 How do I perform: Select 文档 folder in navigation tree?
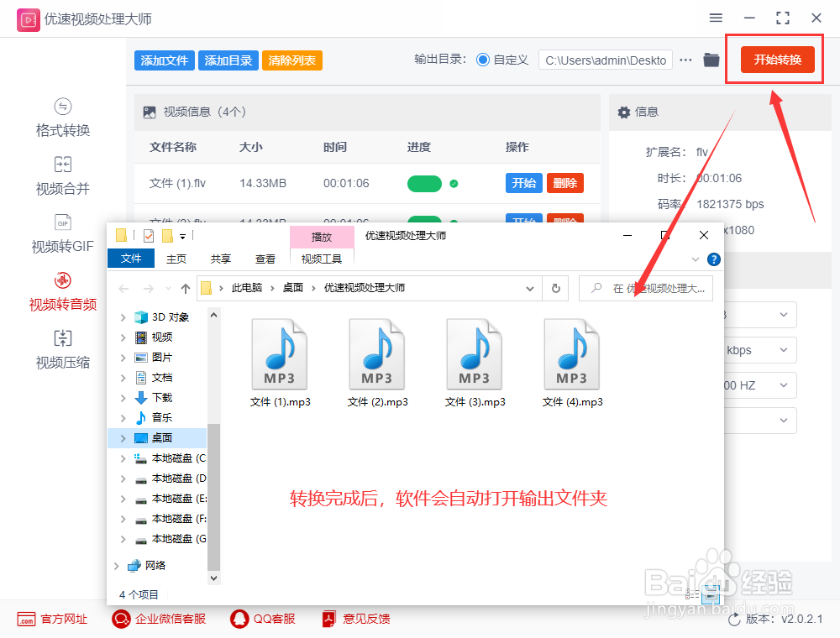click(153, 378)
